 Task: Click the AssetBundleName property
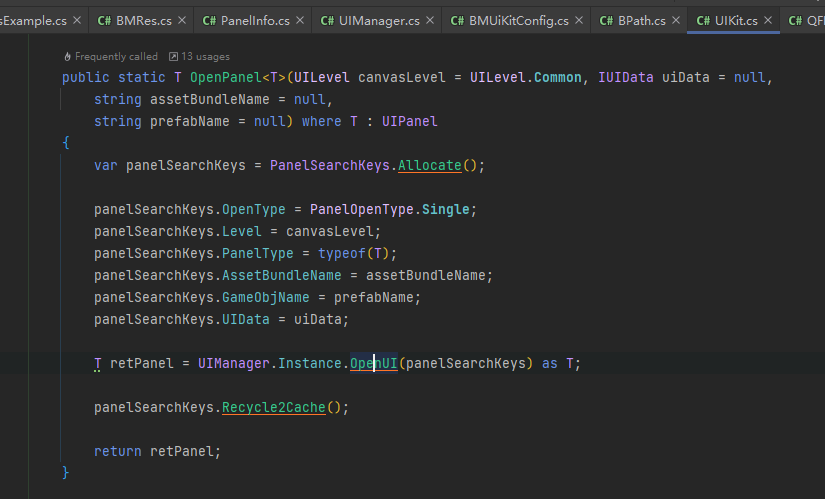coord(281,275)
